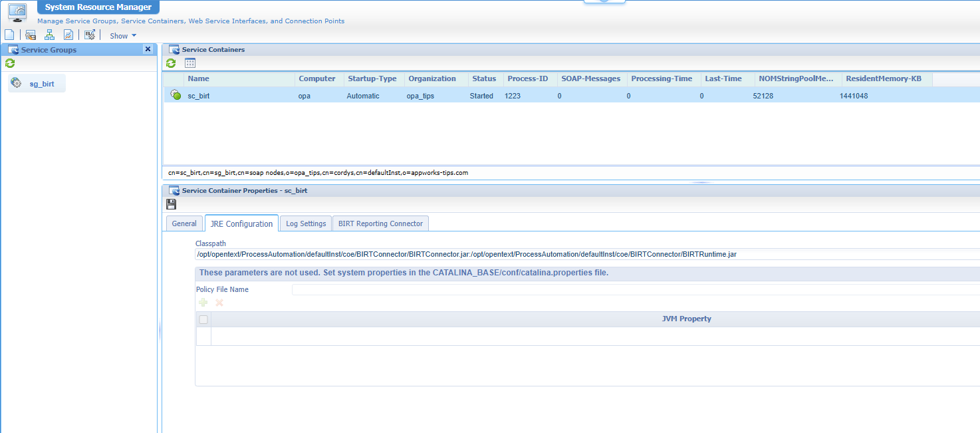Sort by the Organization column header
This screenshot has height=433, width=980.
coord(436,78)
